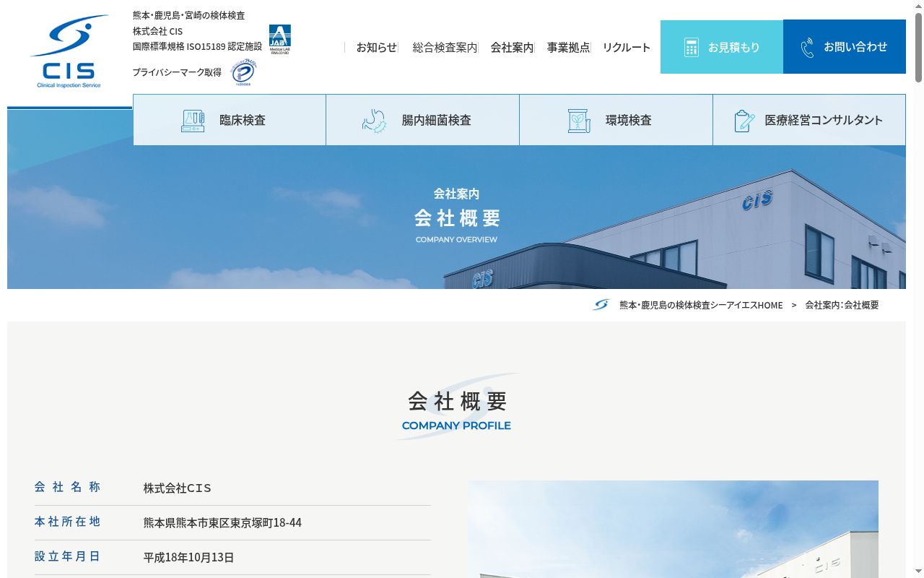Screen dimensions: 924x578
Task: Click the CIS company logo
Action: 69,52
